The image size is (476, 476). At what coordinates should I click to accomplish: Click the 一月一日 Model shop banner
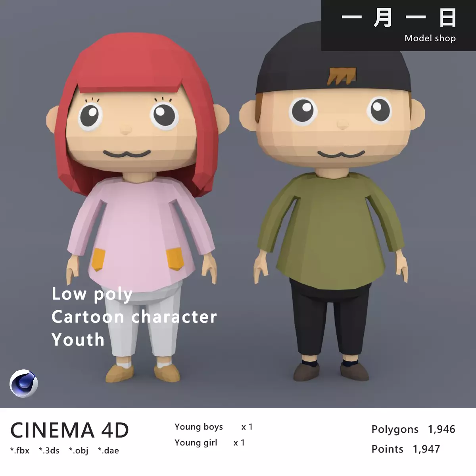398,25
